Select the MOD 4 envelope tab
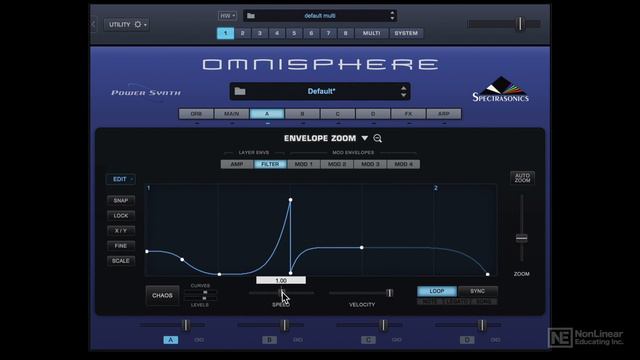This screenshot has height=360, width=640. click(x=403, y=164)
